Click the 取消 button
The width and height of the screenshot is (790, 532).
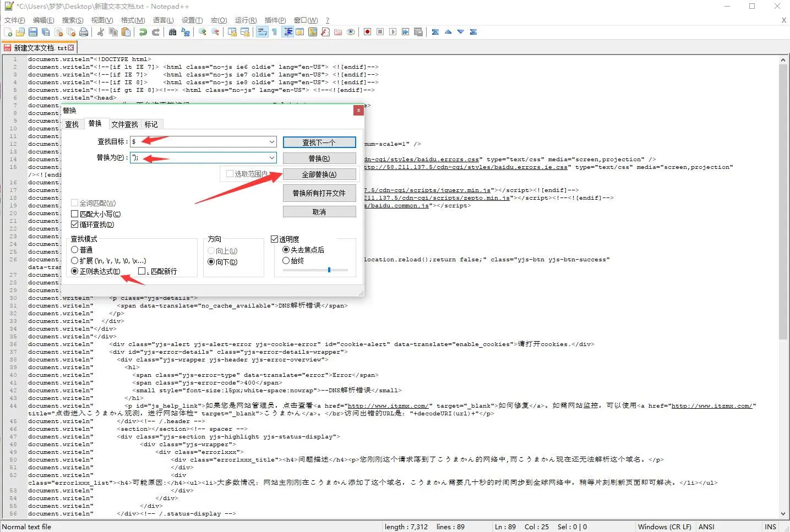coord(319,212)
